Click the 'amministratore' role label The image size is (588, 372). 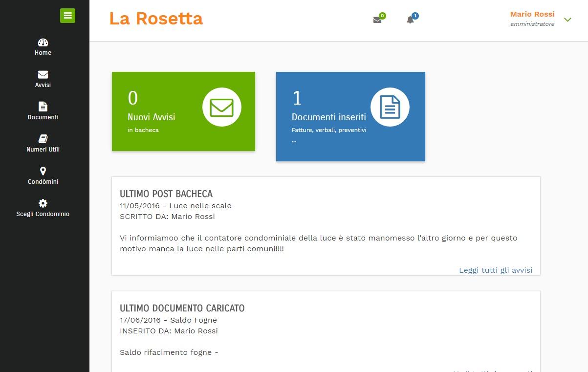532,24
